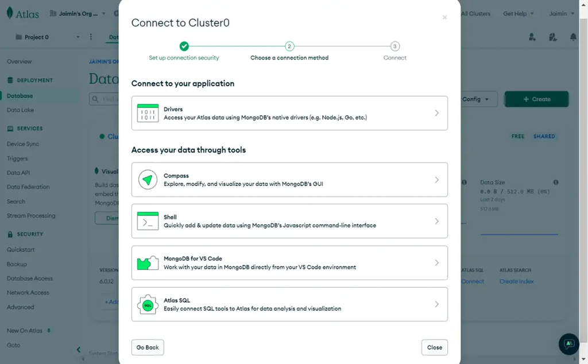Screen dimensions: 588x364
Task: Select the completed Set up connection security step
Action: [x=184, y=47]
